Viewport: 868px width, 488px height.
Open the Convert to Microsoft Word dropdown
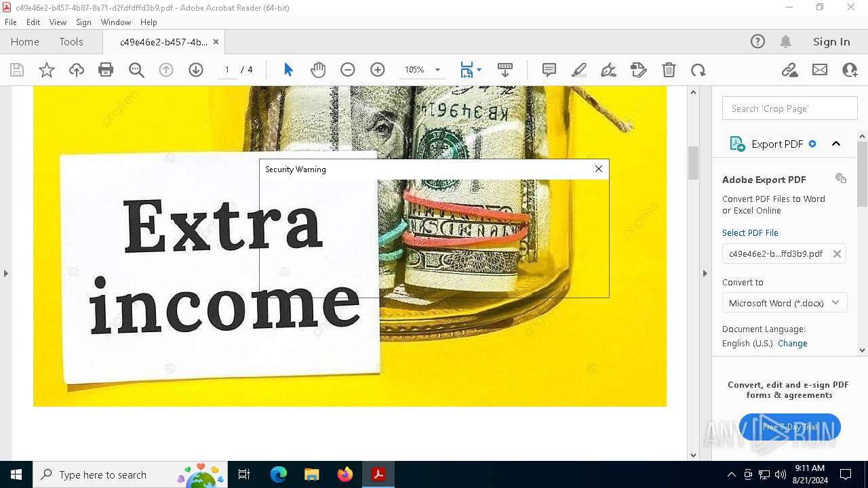785,303
